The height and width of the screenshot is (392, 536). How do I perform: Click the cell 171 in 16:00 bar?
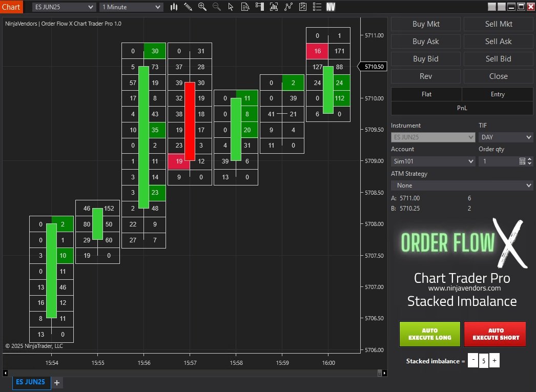339,51
